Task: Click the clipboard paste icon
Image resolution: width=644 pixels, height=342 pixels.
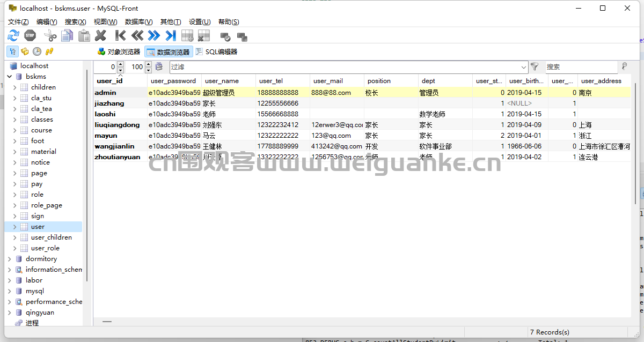Action: point(84,36)
